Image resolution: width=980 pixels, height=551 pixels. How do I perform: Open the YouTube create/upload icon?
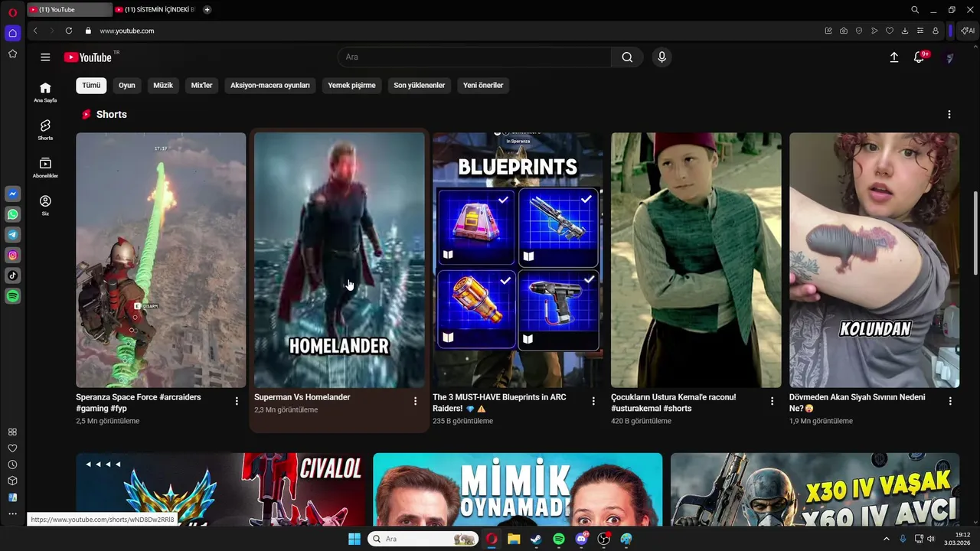(x=893, y=57)
